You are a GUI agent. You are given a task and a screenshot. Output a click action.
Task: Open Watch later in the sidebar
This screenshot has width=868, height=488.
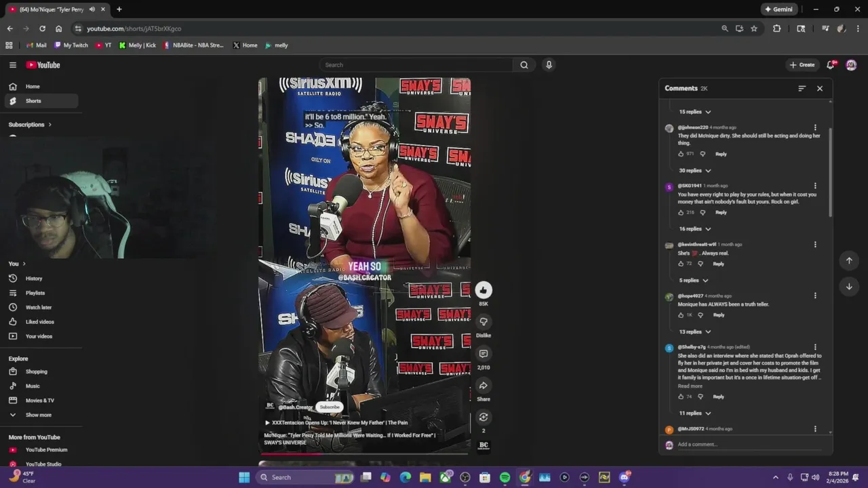[x=42, y=308]
